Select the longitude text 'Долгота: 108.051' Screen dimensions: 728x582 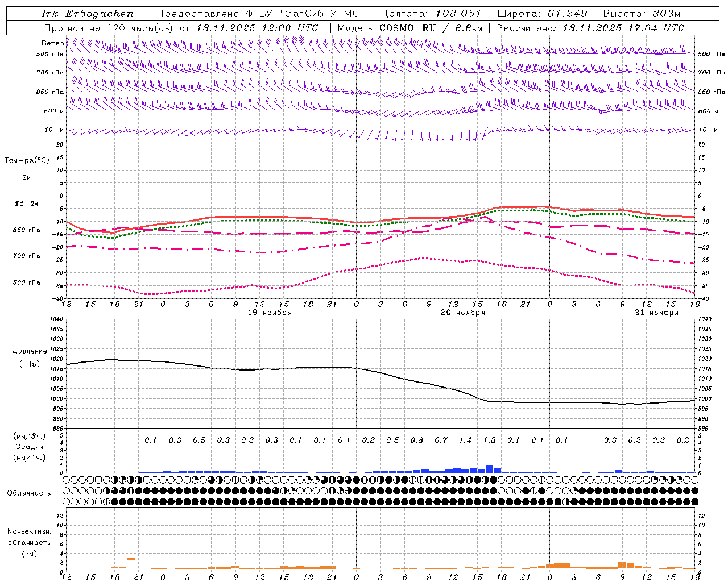[431, 14]
